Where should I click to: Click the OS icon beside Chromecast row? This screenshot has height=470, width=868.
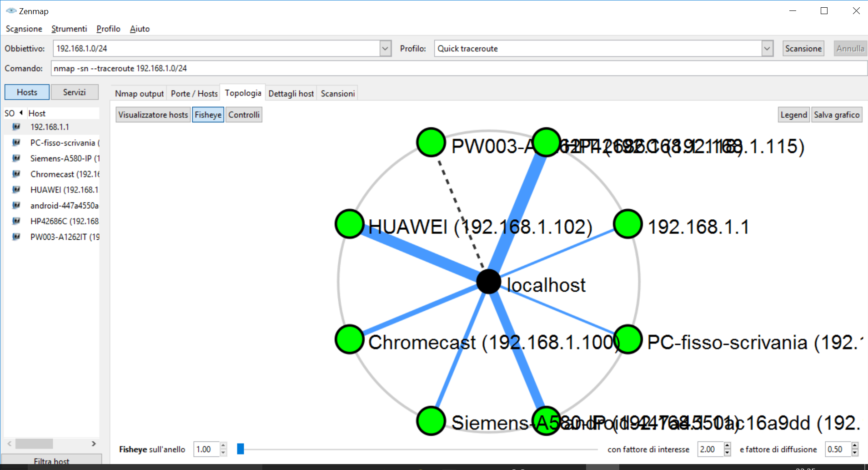16,174
